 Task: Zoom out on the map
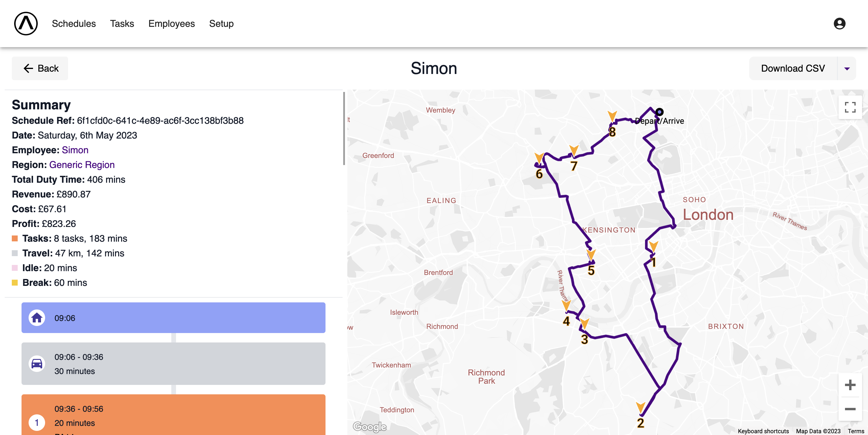(850, 409)
